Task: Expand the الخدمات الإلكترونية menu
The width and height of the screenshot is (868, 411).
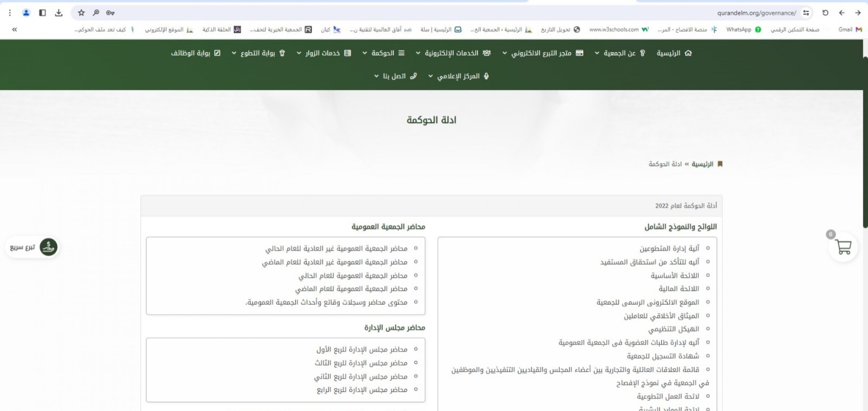Action: pos(453,53)
